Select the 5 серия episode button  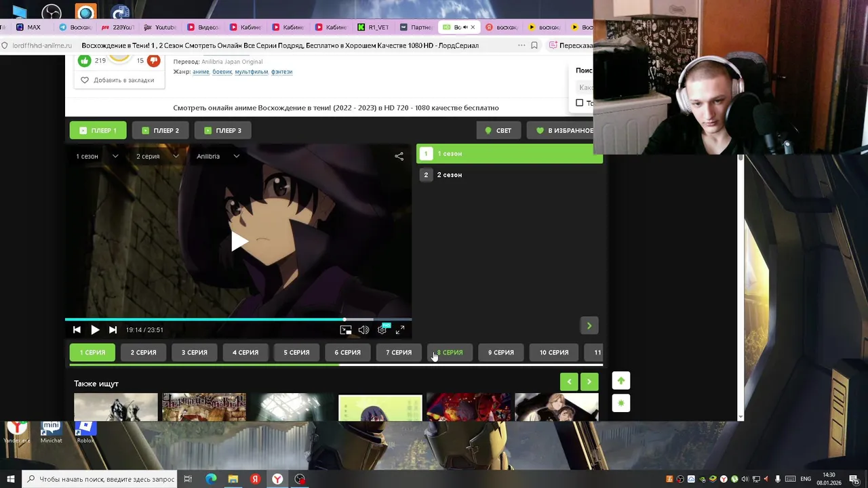coord(296,352)
